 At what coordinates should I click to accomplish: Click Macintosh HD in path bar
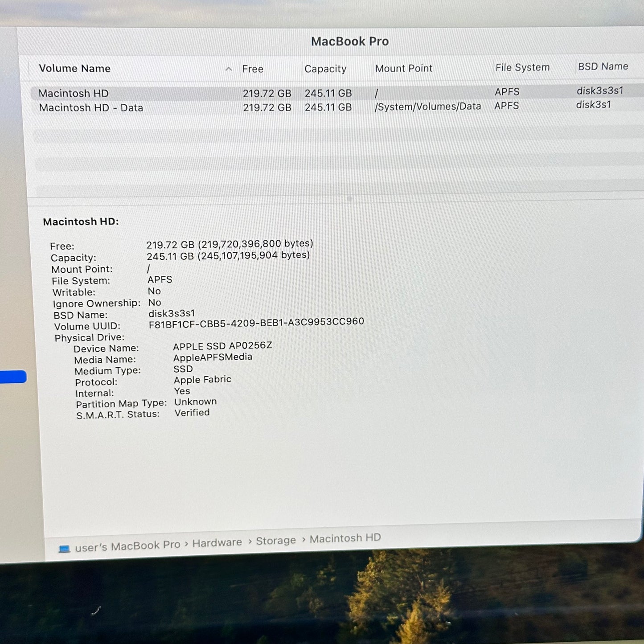point(345,538)
